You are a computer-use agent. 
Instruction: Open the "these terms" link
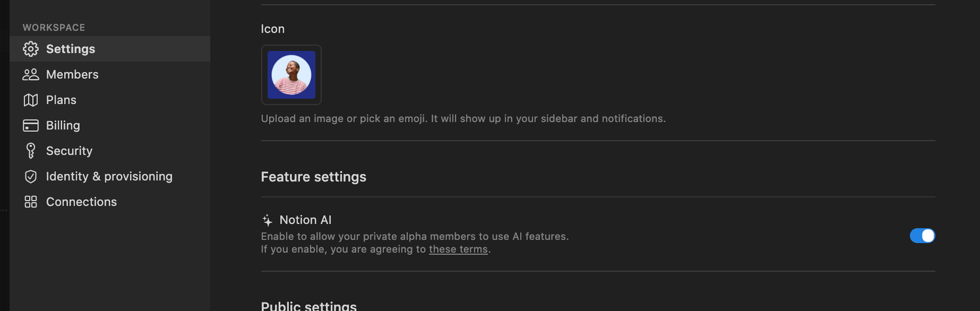coord(458,249)
